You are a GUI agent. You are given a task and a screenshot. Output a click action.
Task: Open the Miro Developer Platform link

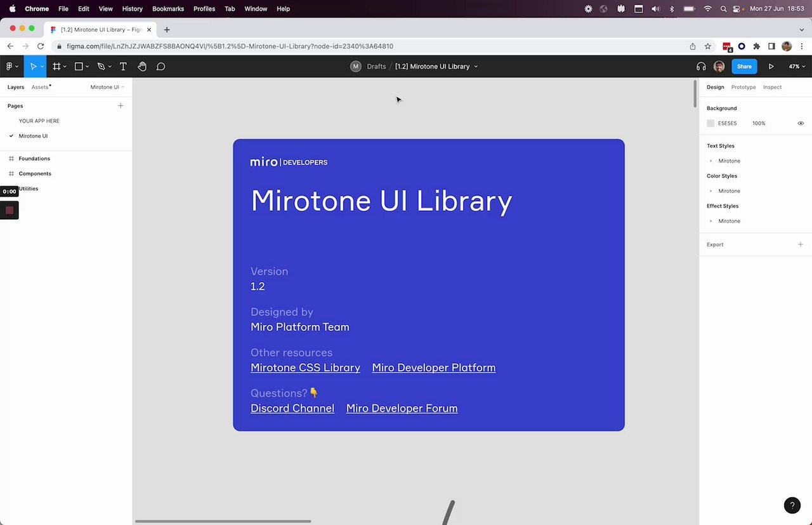(x=434, y=368)
